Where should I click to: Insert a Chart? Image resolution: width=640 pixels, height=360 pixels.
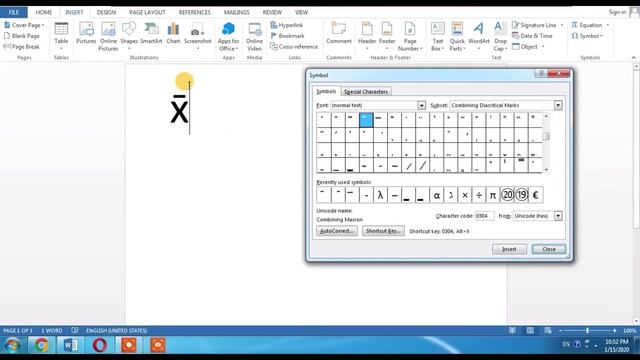click(x=173, y=33)
